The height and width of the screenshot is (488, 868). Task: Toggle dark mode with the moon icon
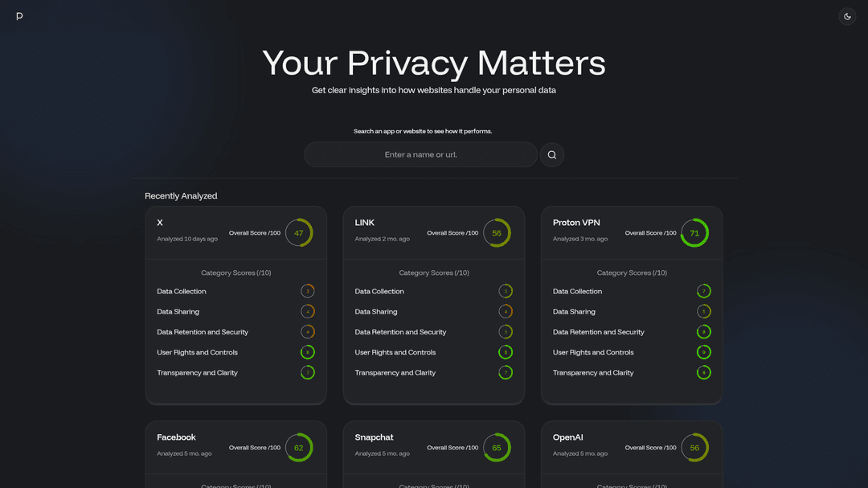847,17
